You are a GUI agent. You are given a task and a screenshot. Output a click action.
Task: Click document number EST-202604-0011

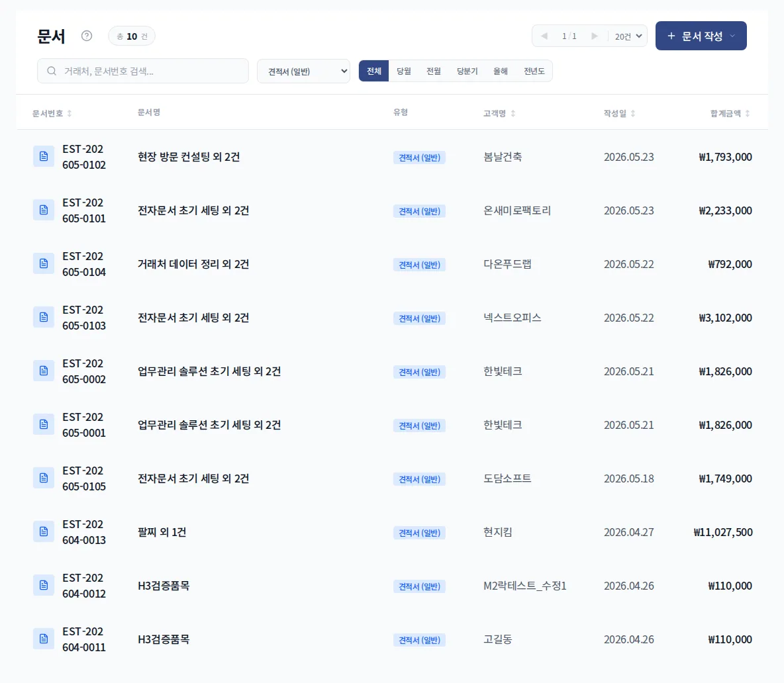click(84, 639)
